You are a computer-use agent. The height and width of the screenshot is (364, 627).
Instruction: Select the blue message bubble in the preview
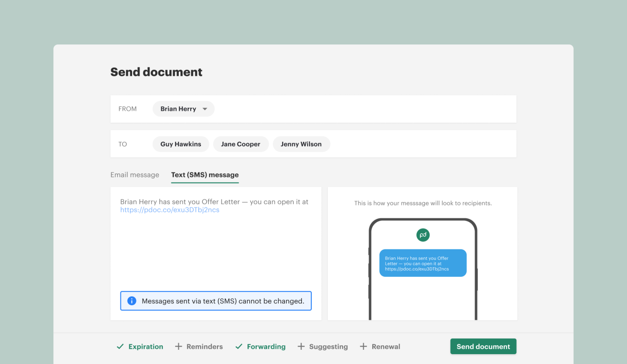(422, 263)
